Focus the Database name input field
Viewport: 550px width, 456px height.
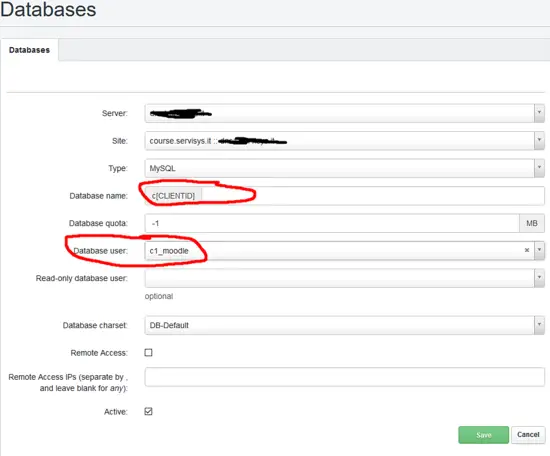click(x=373, y=196)
